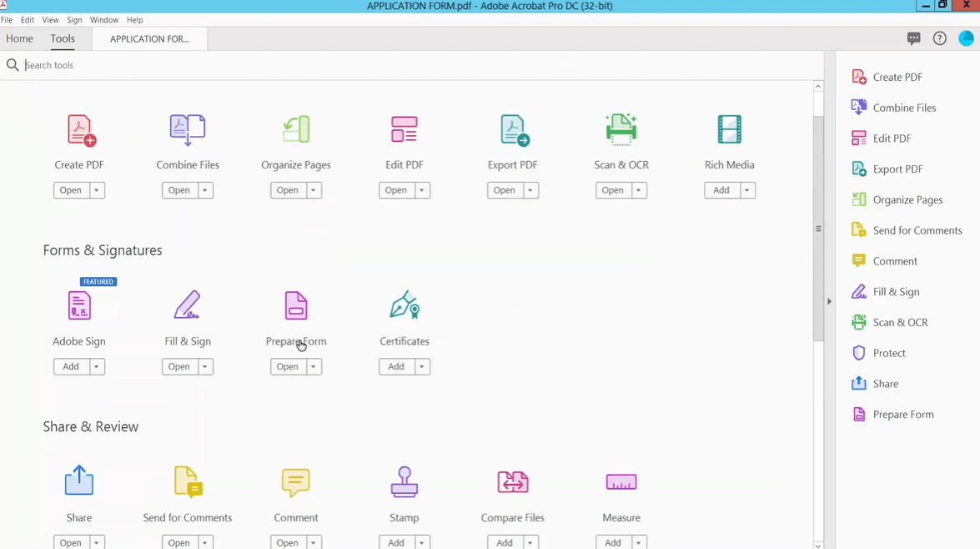Click the Certificates pen icon
The width and height of the screenshot is (980, 549).
pos(405,306)
